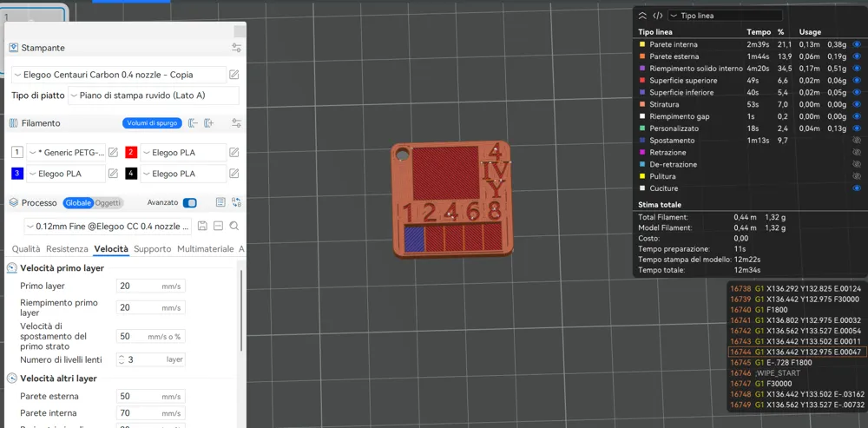
Task: Edit filament 4 Elegoo PLA preset
Action: [x=234, y=174]
